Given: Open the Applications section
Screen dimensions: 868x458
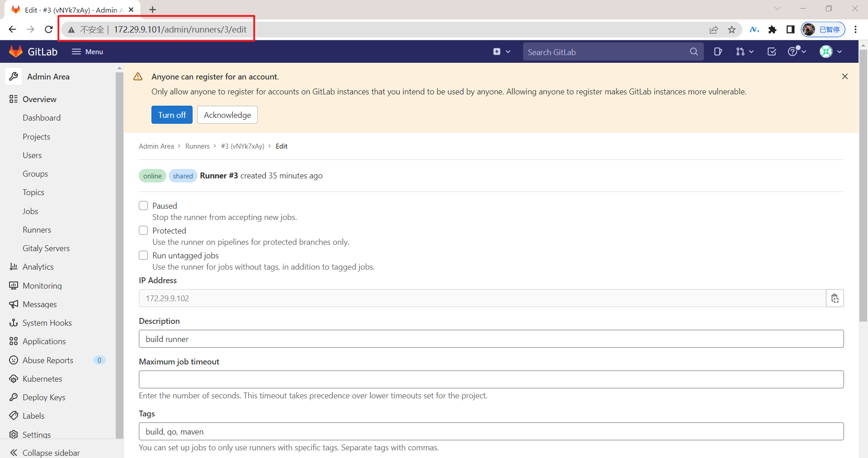Looking at the screenshot, I should 38,341.
